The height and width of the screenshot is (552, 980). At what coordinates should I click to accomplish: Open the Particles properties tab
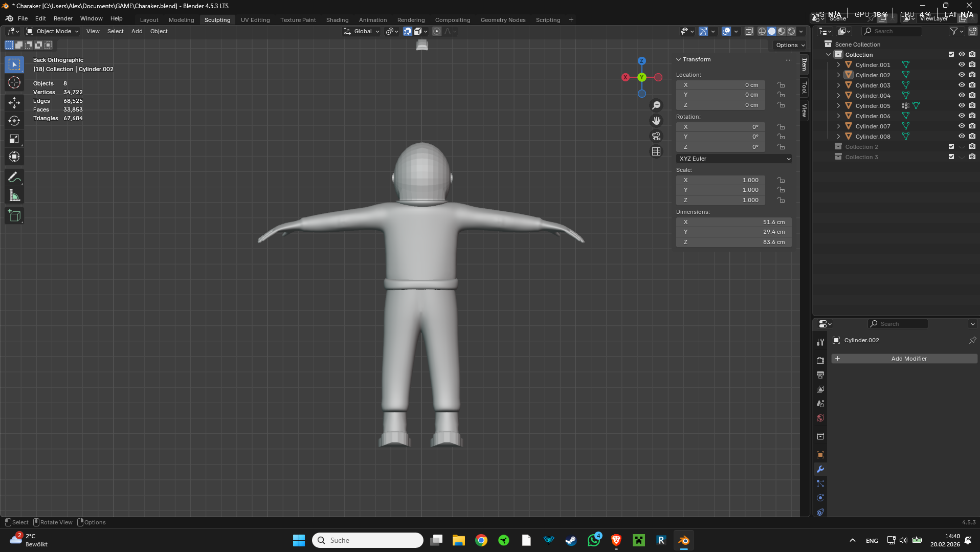point(820,483)
